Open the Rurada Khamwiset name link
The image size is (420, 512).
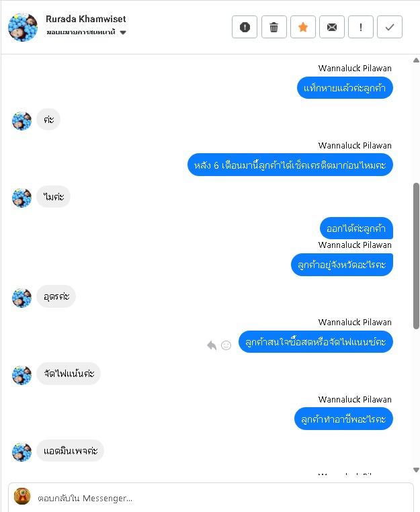[x=85, y=19]
